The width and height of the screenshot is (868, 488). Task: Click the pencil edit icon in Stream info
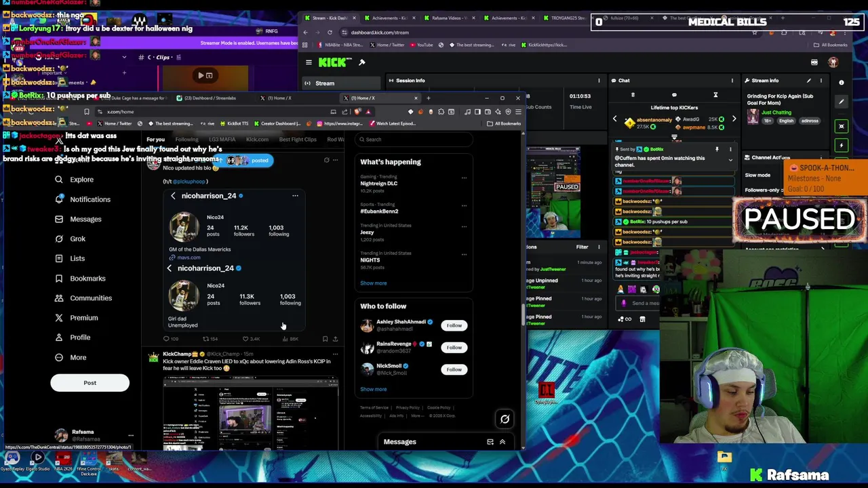pos(808,81)
